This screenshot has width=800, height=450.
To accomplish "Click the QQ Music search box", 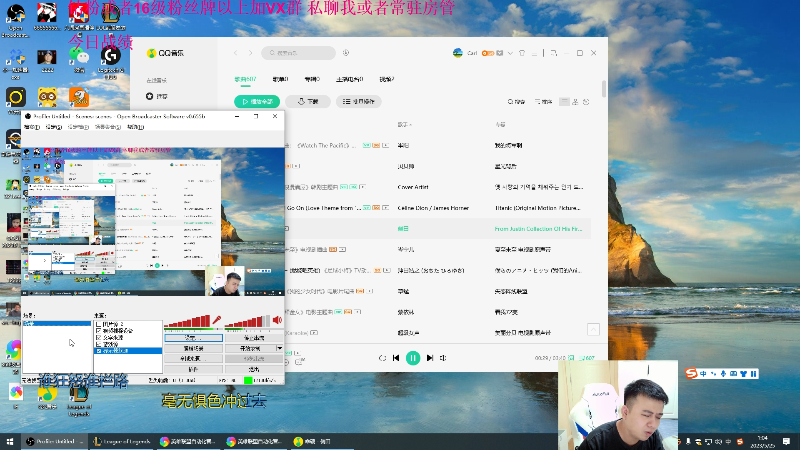I will 298,53.
